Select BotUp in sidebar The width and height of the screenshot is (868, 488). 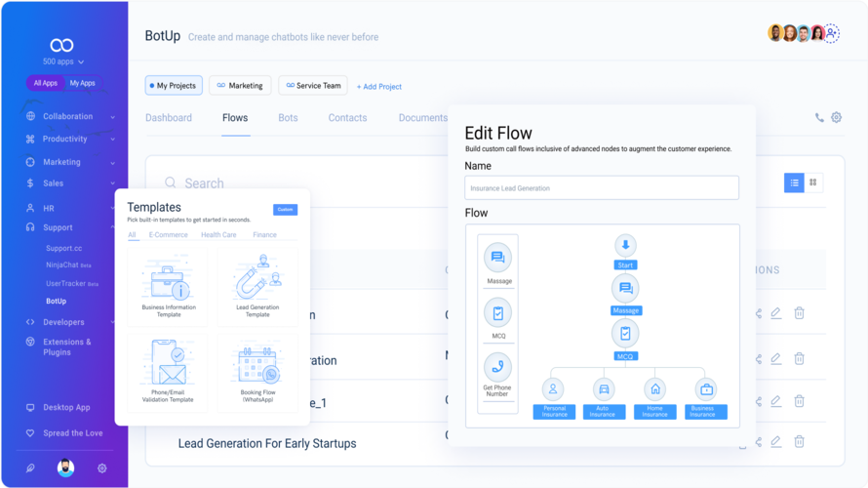point(56,302)
